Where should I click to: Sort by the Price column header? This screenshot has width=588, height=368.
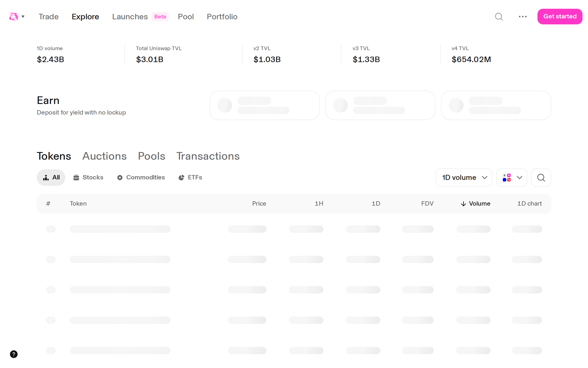coord(259,204)
